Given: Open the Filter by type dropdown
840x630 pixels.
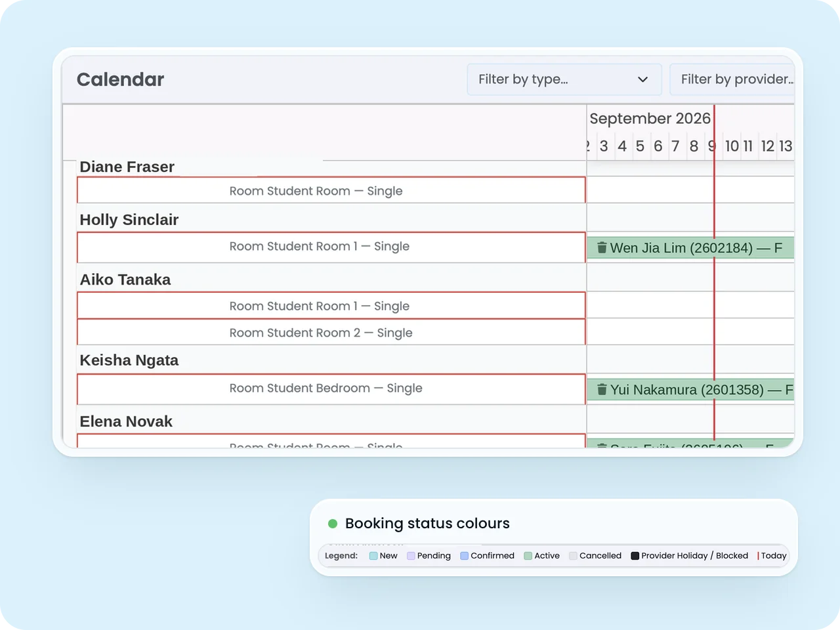Looking at the screenshot, I should (564, 79).
